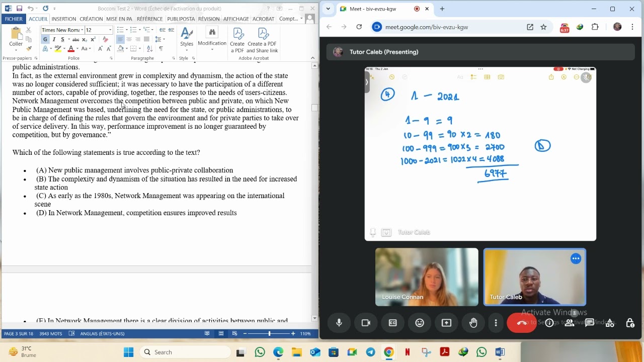
Task: Open the bullet list dropdown arrow
Action: pyautogui.click(x=127, y=30)
